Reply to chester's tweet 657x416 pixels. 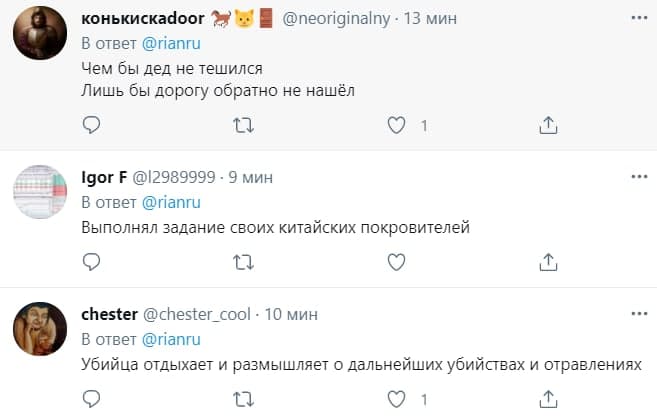coord(91,399)
